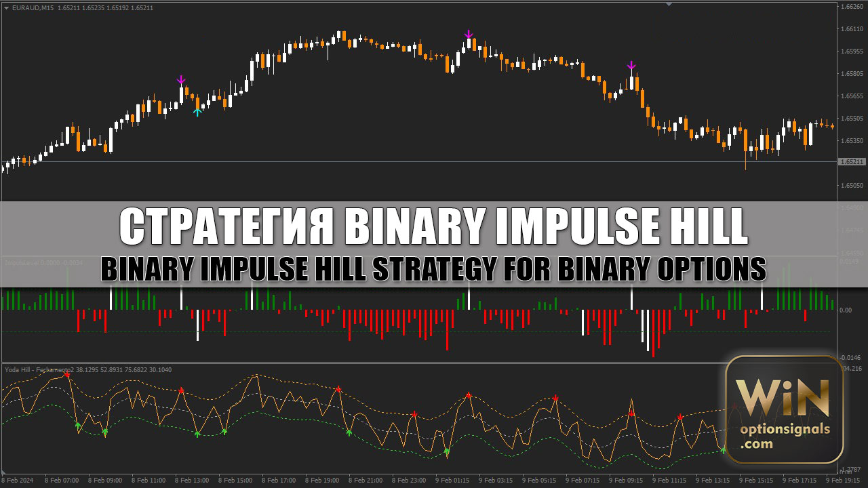Click the chart shift triangle at top edge
This screenshot has width=868, height=488.
pyautogui.click(x=669, y=4)
